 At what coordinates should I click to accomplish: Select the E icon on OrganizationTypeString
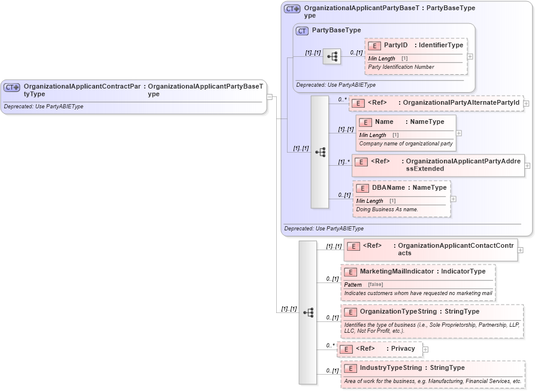(x=351, y=311)
